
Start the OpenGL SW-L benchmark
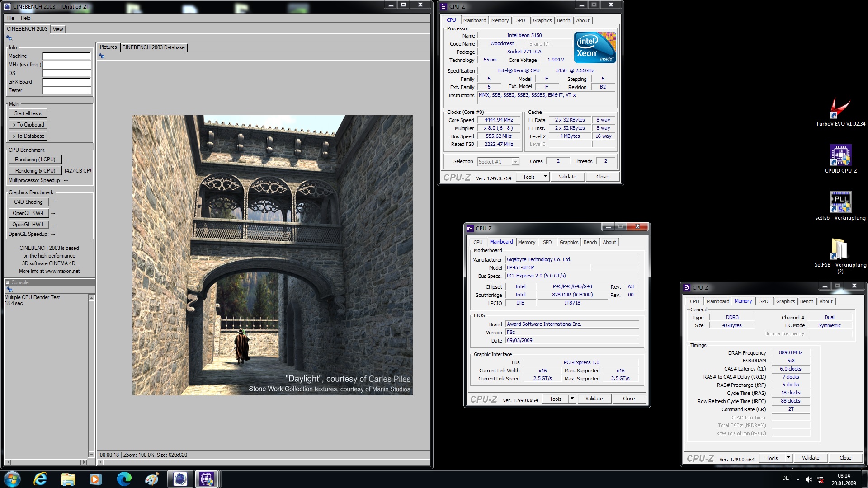[28, 213]
